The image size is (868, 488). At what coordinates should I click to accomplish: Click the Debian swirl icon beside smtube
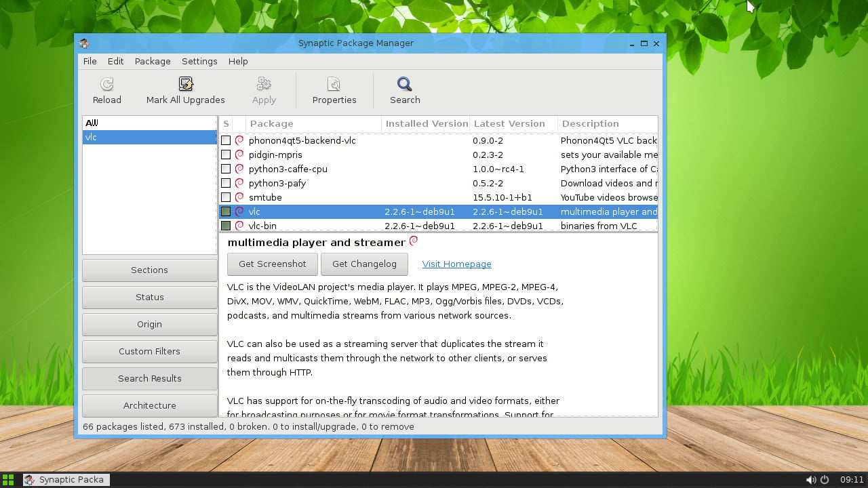(x=239, y=197)
